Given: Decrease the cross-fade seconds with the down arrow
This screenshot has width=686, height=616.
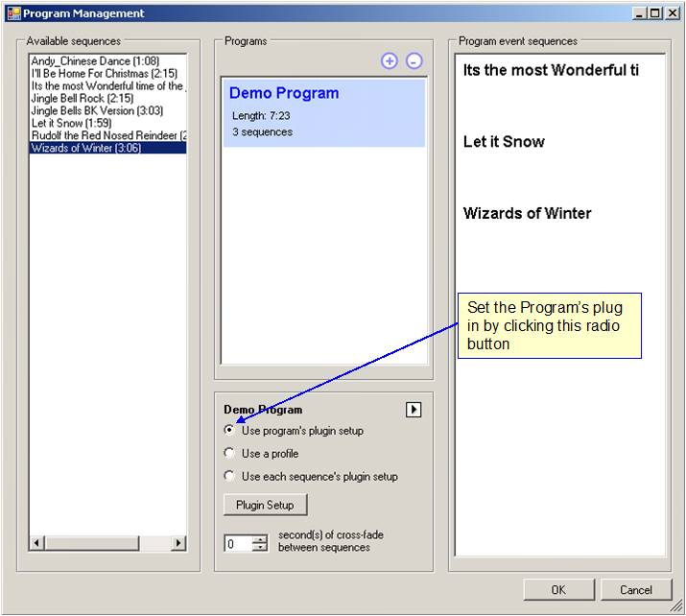Looking at the screenshot, I should click(260, 547).
